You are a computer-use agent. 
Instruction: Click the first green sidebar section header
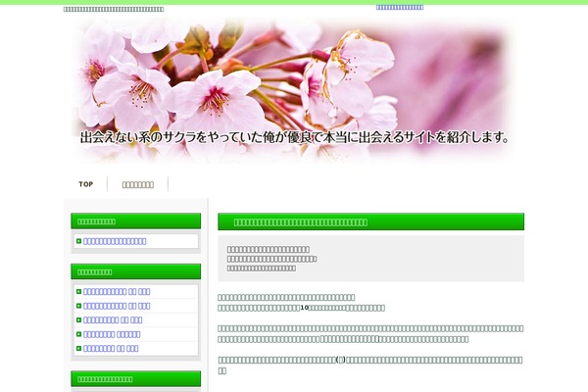[135, 221]
